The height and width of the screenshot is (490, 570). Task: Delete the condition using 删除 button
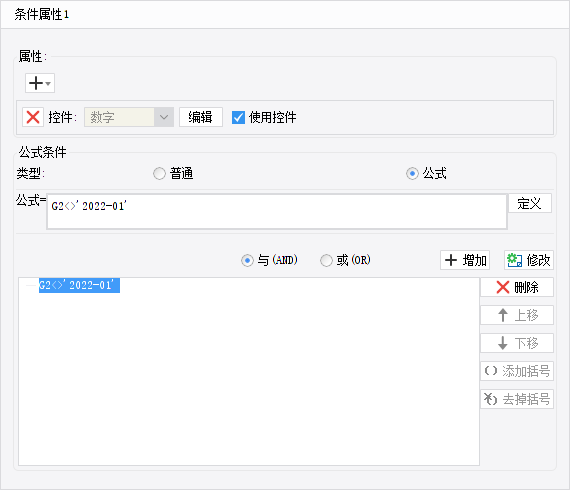(517, 287)
